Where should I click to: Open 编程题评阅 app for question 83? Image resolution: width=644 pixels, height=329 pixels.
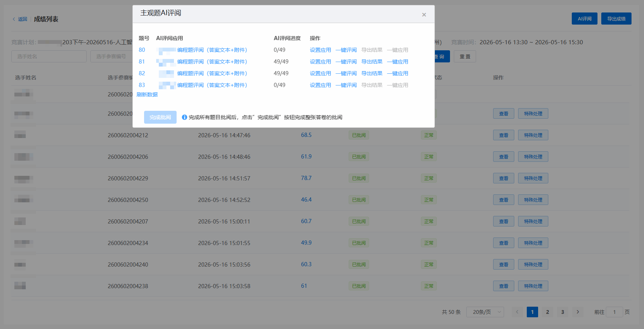(212, 85)
